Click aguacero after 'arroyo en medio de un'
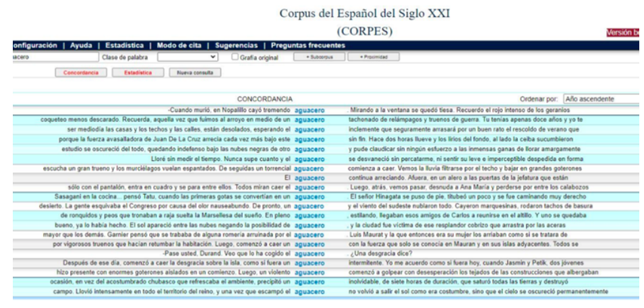The image size is (644, 308). 310,120
